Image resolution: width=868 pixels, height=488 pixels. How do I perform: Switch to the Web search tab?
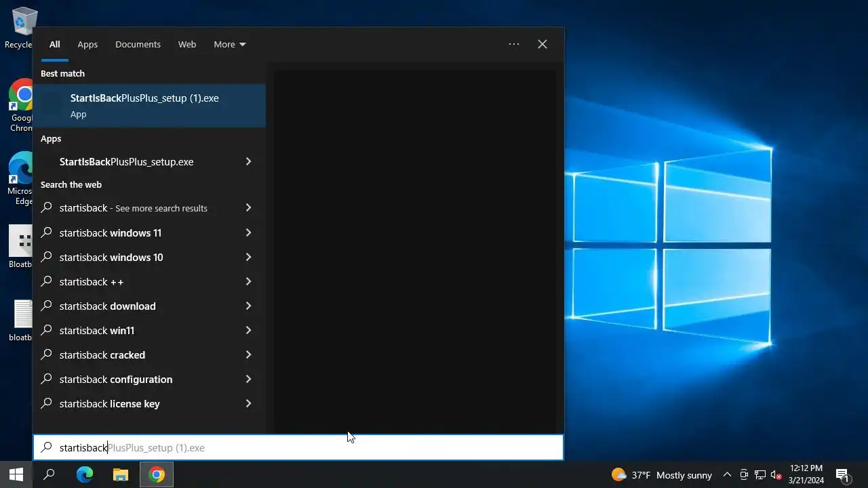(x=187, y=45)
